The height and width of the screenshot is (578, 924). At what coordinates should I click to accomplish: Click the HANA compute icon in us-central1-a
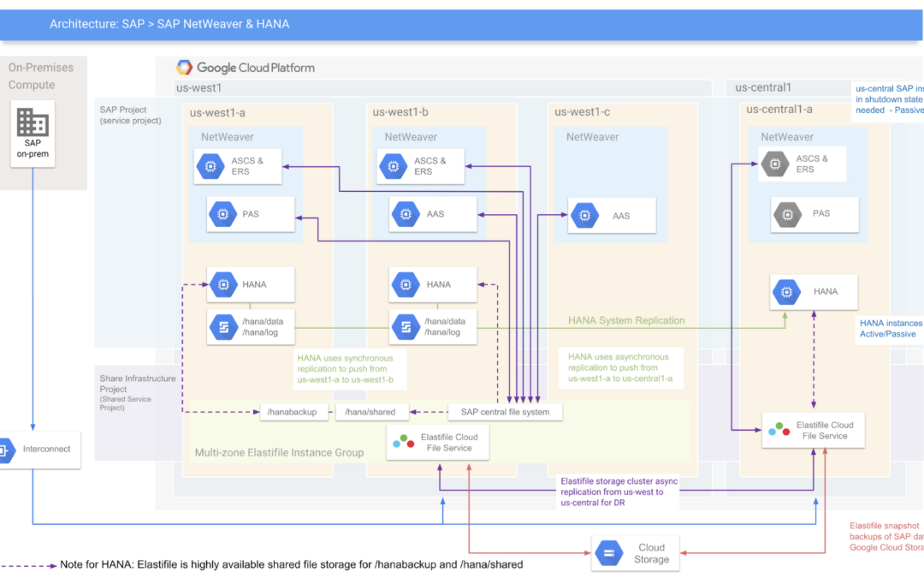787,292
